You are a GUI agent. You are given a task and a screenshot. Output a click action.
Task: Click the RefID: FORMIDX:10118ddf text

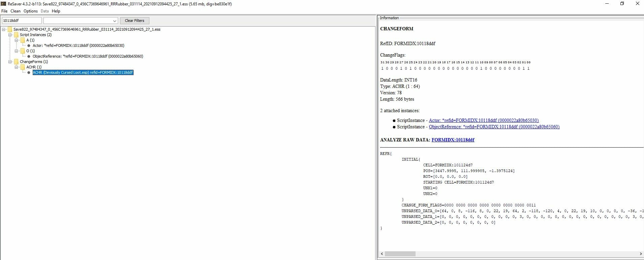(x=408, y=43)
